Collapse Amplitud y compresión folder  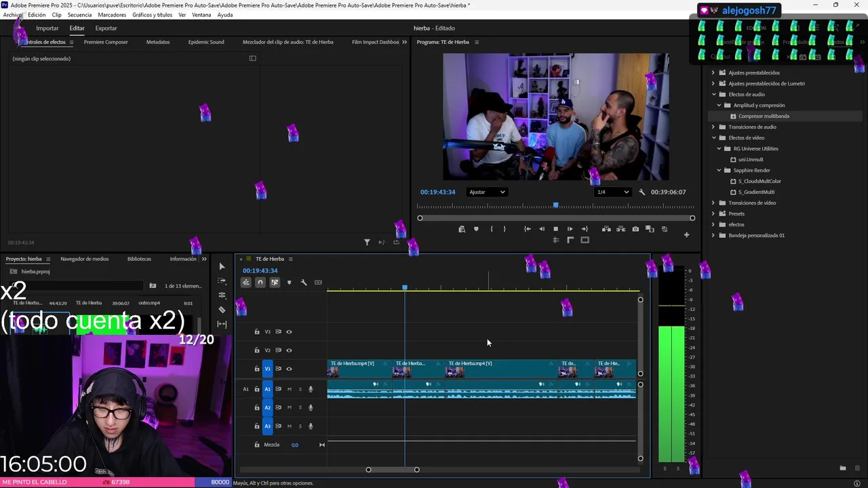pyautogui.click(x=719, y=105)
